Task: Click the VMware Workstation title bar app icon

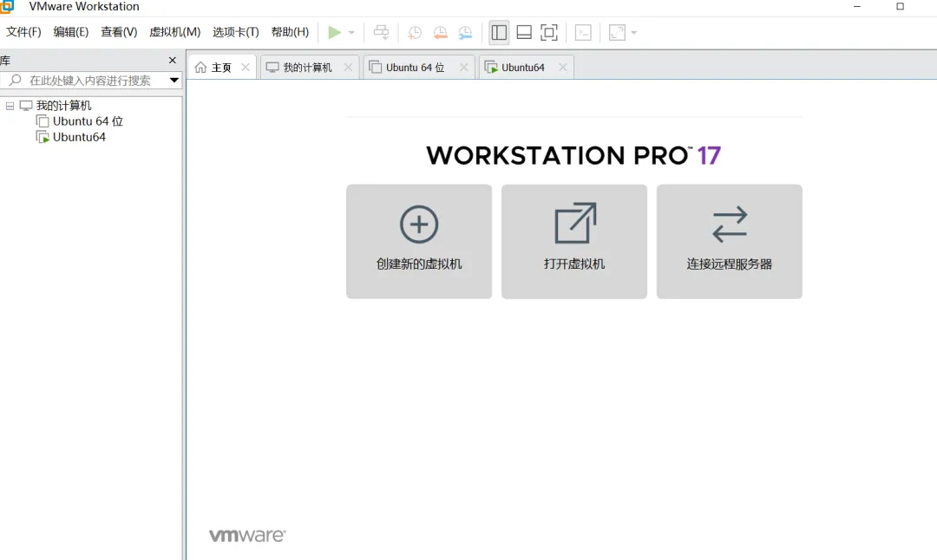Action: 7,7
